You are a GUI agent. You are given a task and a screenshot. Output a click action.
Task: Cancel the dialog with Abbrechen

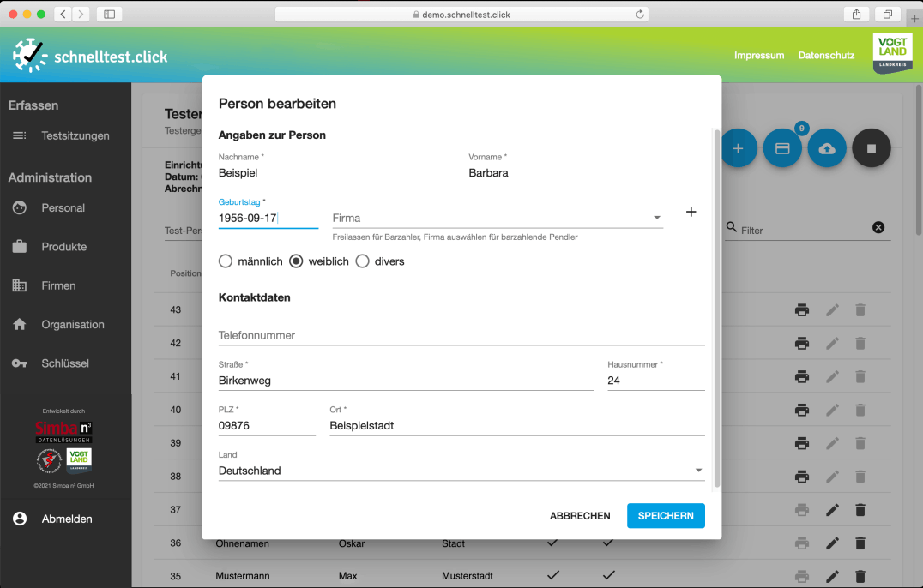[x=580, y=516]
